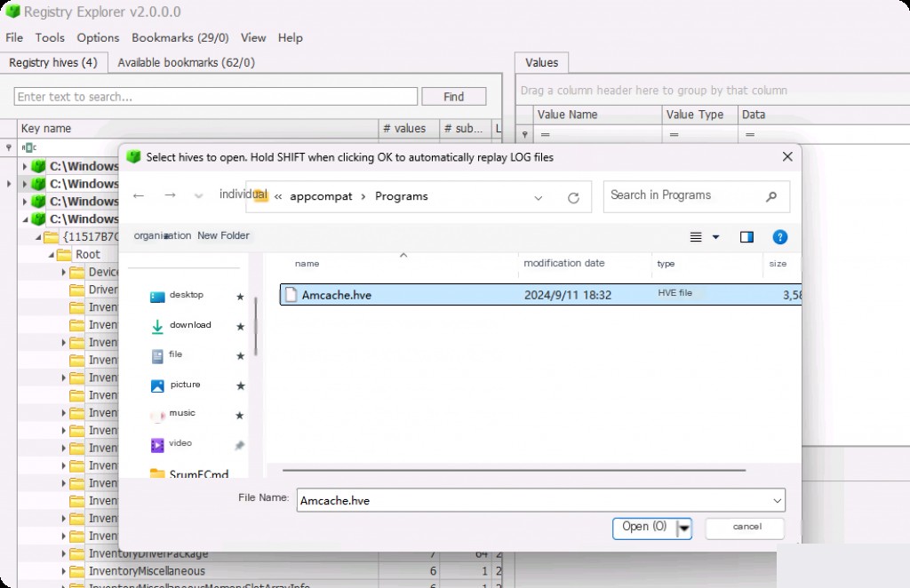Open the view layout list icon

click(x=696, y=236)
